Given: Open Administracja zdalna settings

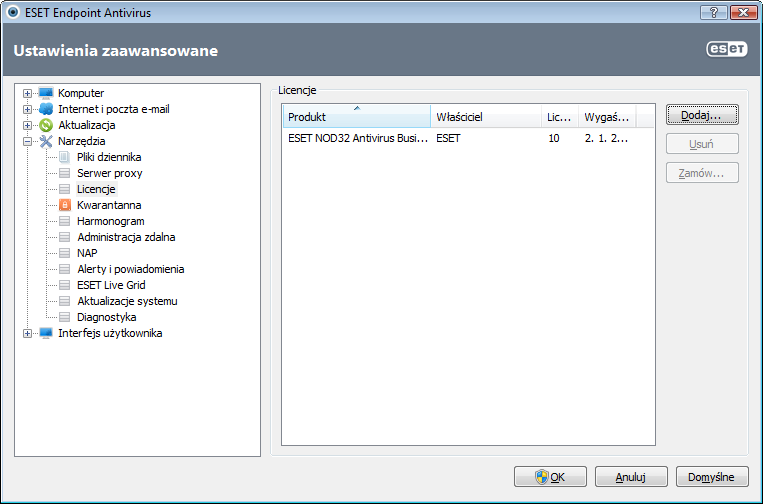Looking at the screenshot, I should coord(126,237).
